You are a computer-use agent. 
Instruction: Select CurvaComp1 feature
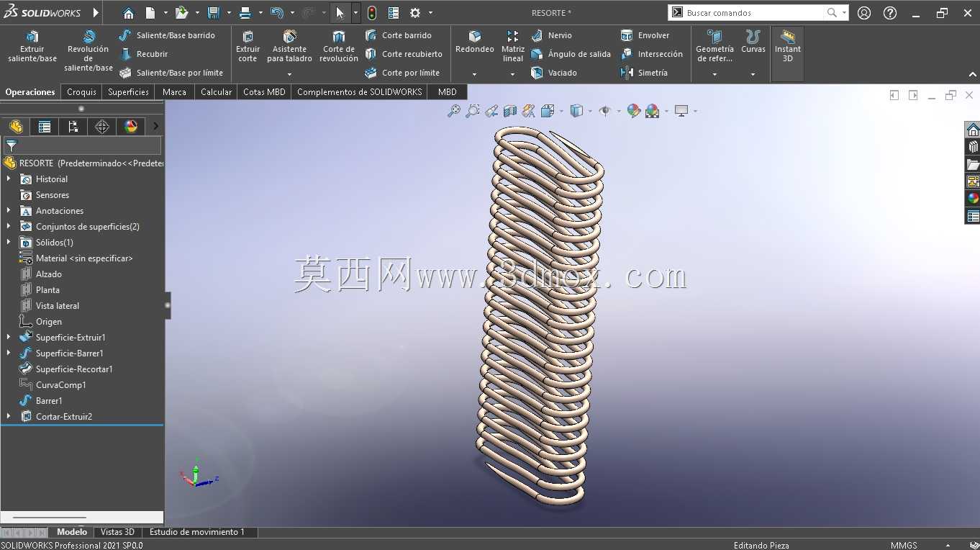[x=60, y=385]
